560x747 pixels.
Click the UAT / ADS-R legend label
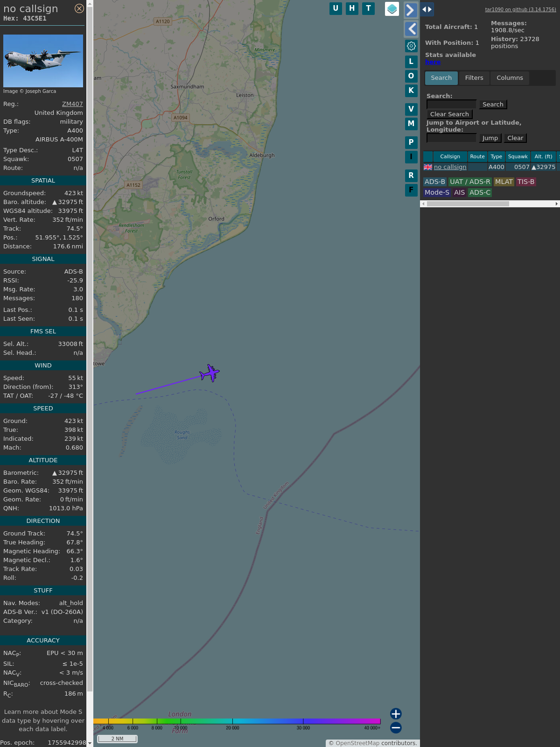click(x=470, y=182)
